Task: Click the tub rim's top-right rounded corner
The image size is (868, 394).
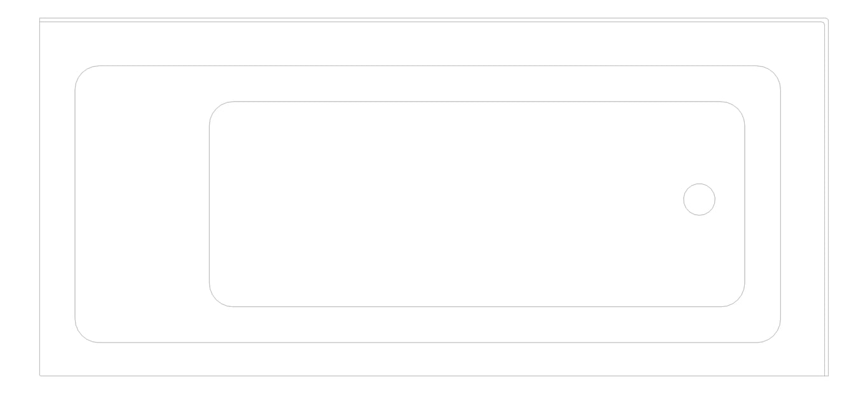Action: (773, 73)
